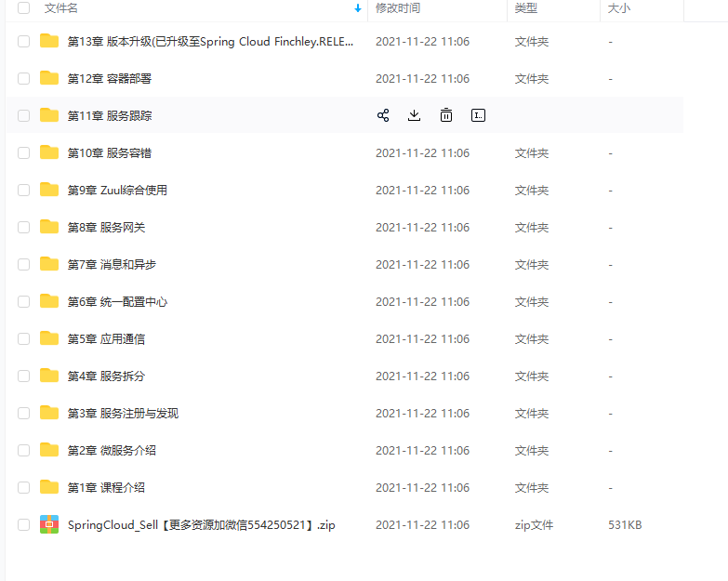Click the folder icon of 第9章 Zuul综合使用
Screen dimensions: 728x581
pyautogui.click(x=49, y=190)
